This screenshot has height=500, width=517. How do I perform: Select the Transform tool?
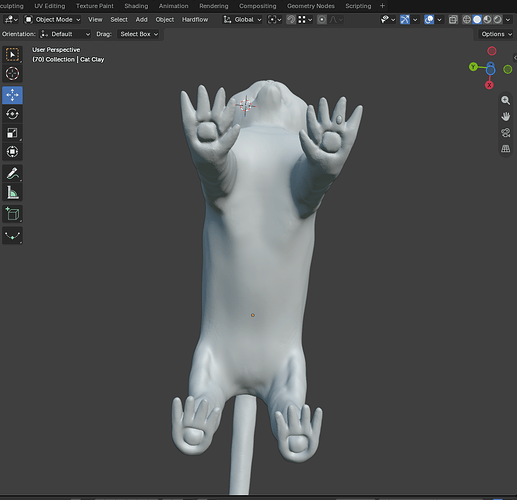pos(12,152)
